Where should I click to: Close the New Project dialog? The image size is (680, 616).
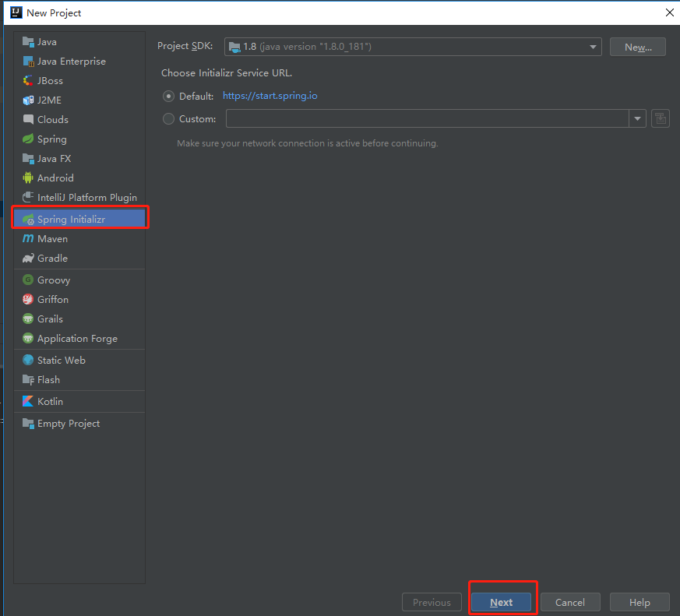pyautogui.click(x=670, y=12)
